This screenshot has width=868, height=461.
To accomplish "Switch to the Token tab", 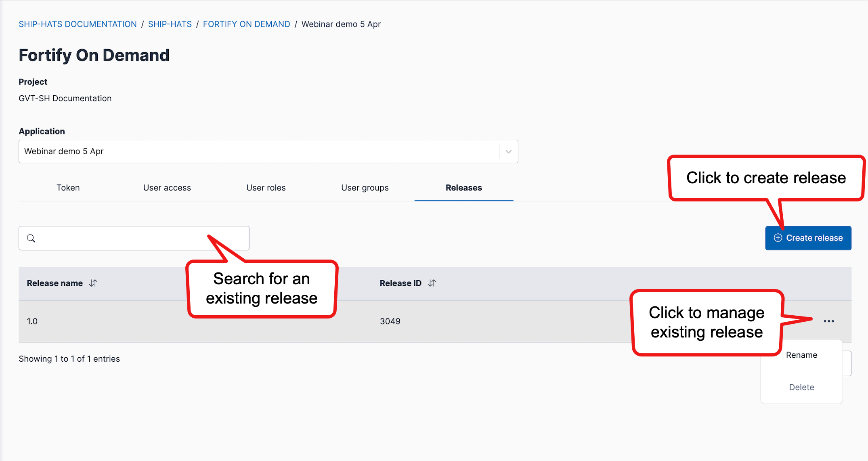I will (x=68, y=188).
